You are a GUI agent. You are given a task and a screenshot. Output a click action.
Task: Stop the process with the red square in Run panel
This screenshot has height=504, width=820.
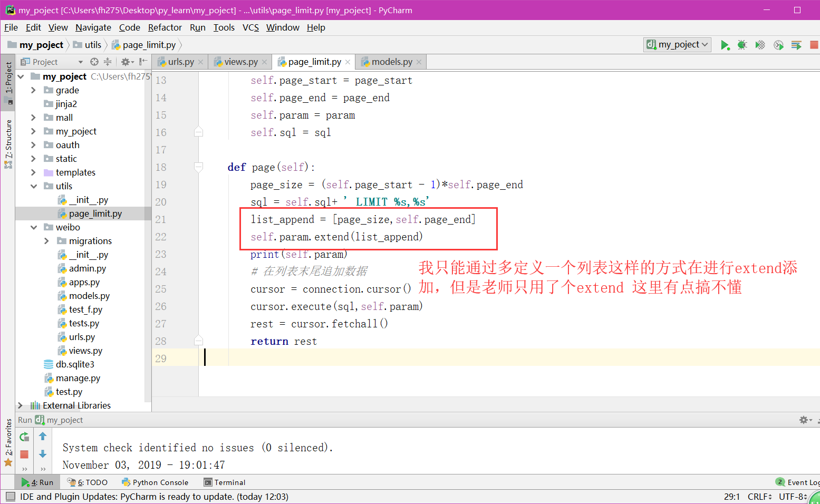pos(24,454)
